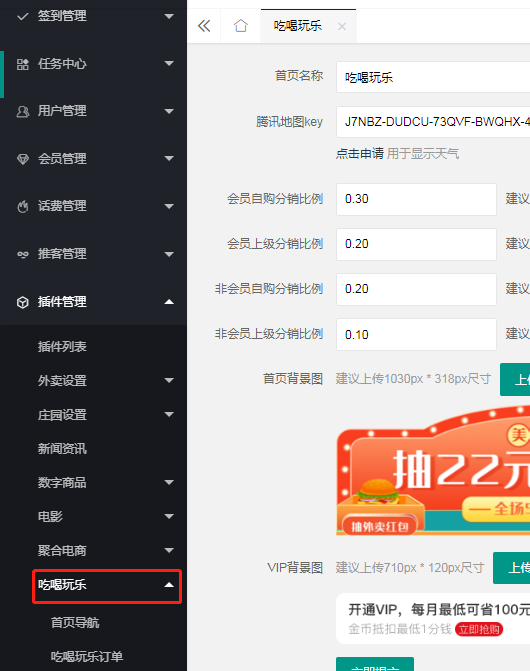Click the 抽22元 homepage background thumbnail
The width and height of the screenshot is (530, 671).
433,470
